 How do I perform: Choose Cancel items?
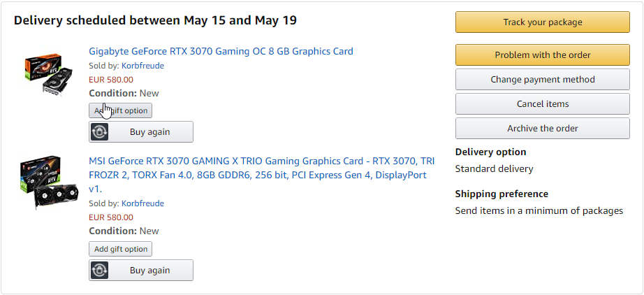[x=543, y=104]
